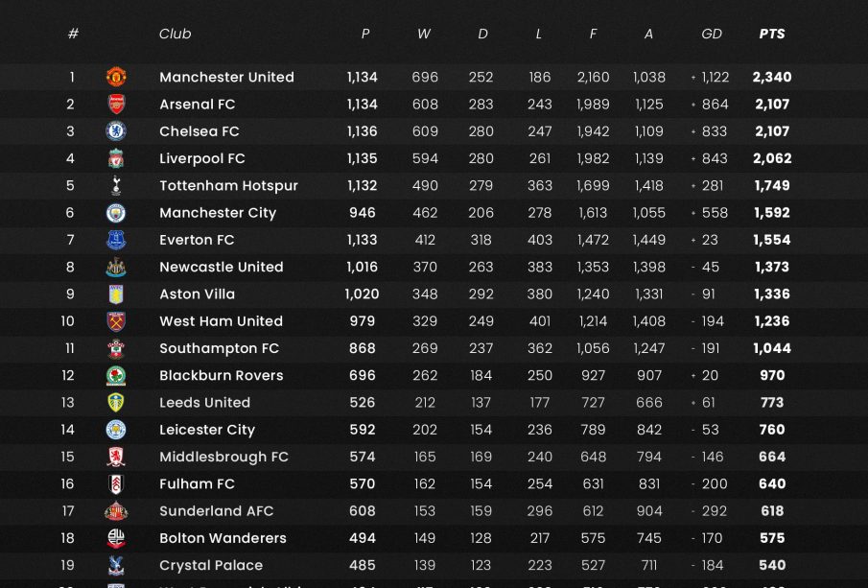Sort by the Club column header
This screenshot has height=588, width=868.
175,34
